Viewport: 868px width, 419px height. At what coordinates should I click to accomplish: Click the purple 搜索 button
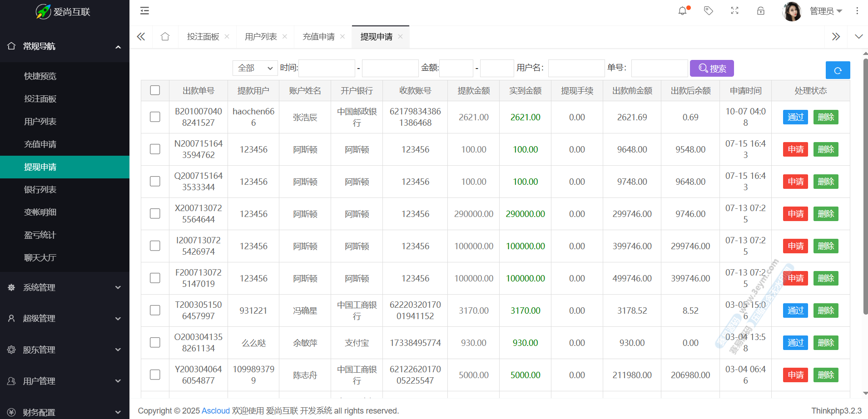point(712,69)
